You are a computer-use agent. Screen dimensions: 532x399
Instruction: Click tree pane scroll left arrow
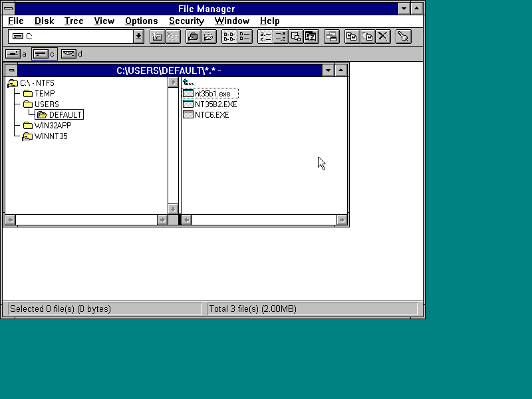tap(11, 220)
